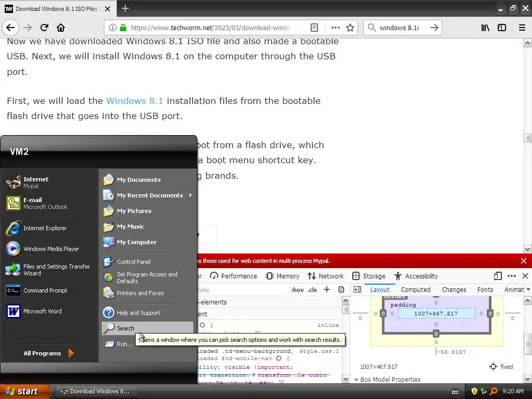Image resolution: width=532 pixels, height=399 pixels.
Task: Toggle reader view in address bar
Action: pyautogui.click(x=314, y=28)
